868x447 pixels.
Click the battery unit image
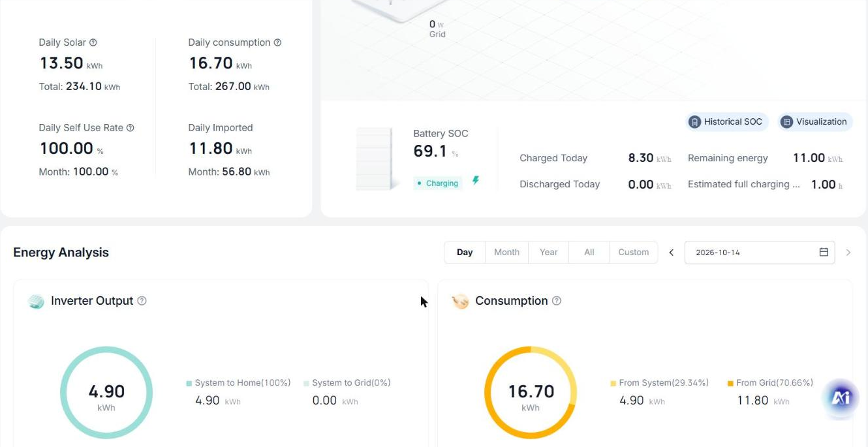click(377, 159)
